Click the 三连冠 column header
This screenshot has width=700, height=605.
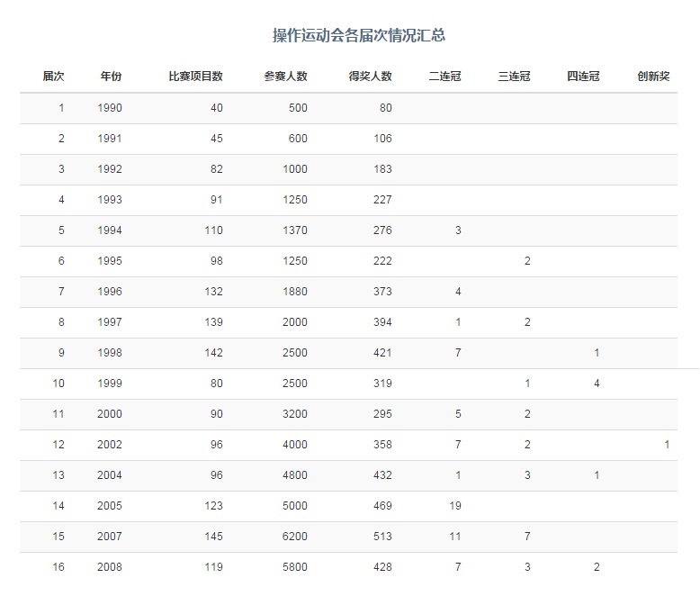click(514, 77)
